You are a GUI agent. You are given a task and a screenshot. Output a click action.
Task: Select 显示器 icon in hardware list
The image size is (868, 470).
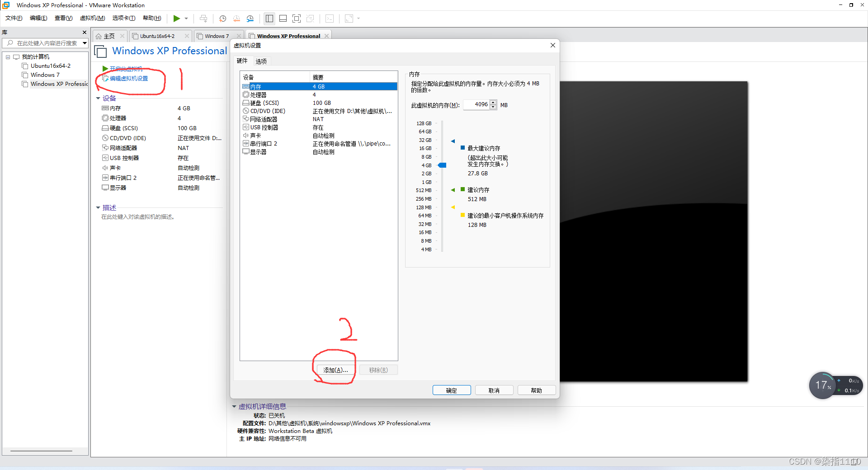coord(246,152)
